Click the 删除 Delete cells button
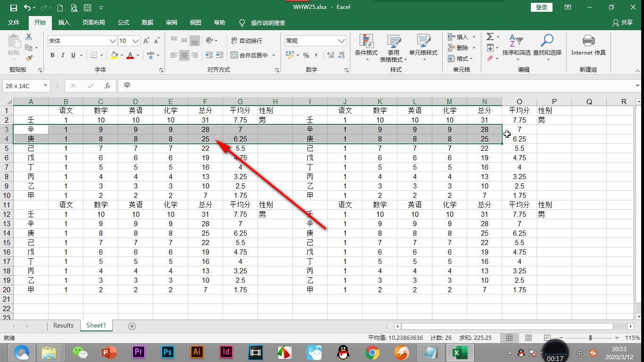Image resolution: width=644 pixels, height=362 pixels. point(462,48)
